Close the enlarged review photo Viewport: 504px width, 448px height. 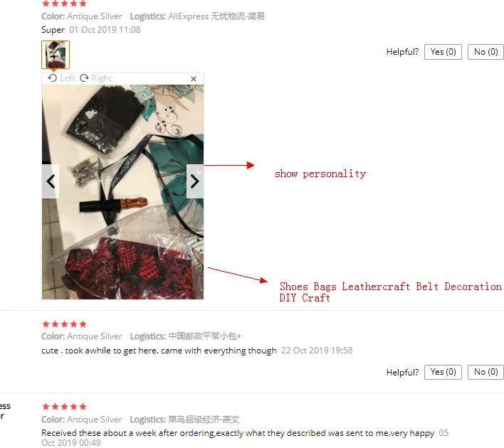click(x=194, y=79)
